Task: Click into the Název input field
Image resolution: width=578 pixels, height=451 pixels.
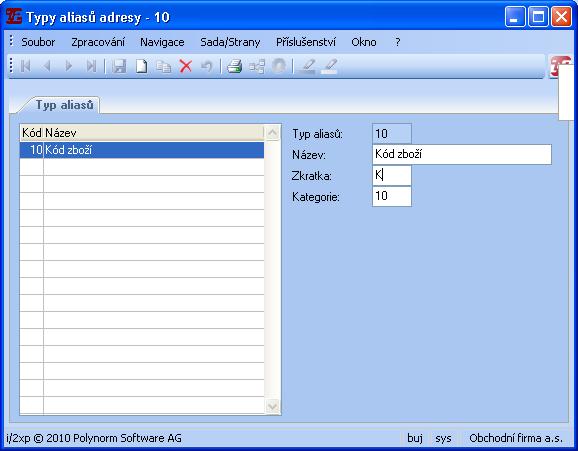Action: coord(462,154)
